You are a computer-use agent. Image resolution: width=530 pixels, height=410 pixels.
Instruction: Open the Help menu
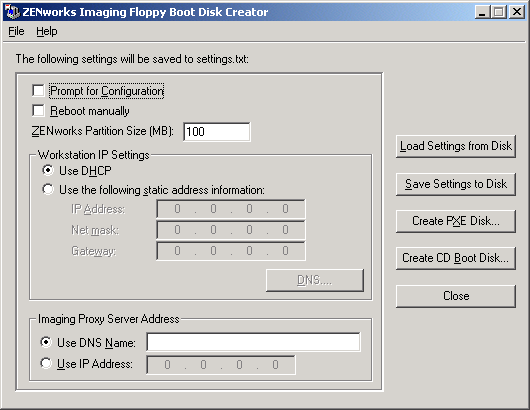[x=47, y=31]
